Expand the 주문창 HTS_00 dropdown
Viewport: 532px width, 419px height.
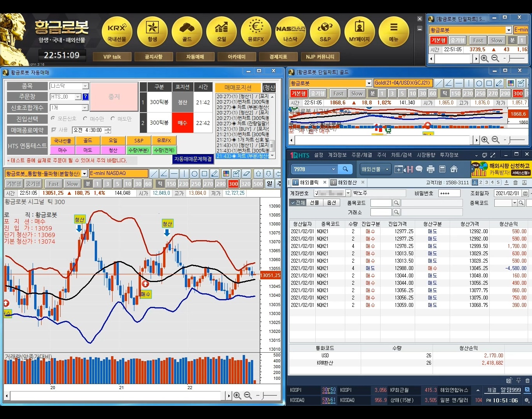pos(78,97)
